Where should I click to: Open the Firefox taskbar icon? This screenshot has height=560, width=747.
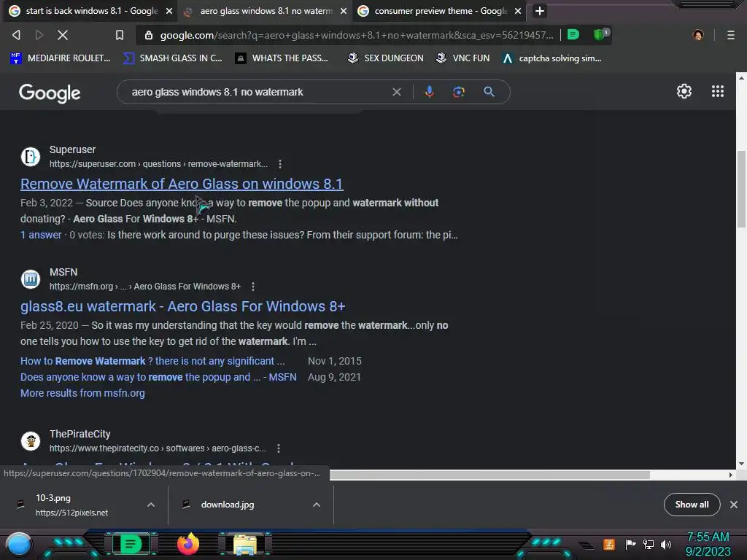click(187, 544)
